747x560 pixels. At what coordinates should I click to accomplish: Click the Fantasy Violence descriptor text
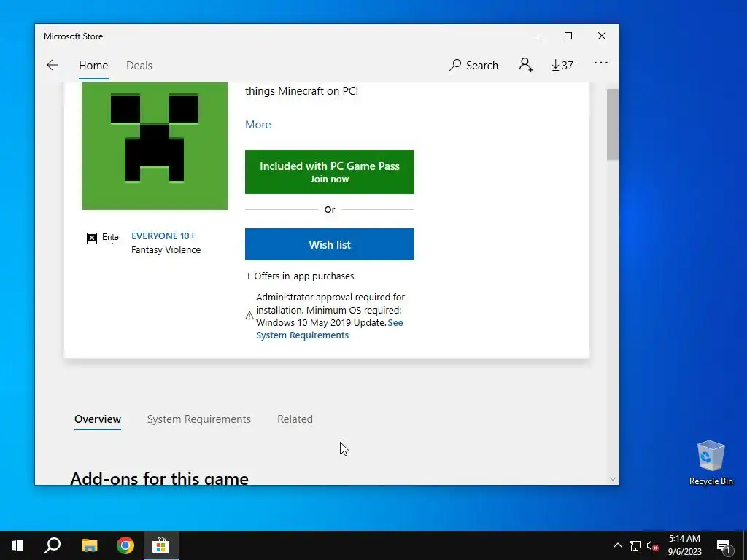point(166,250)
